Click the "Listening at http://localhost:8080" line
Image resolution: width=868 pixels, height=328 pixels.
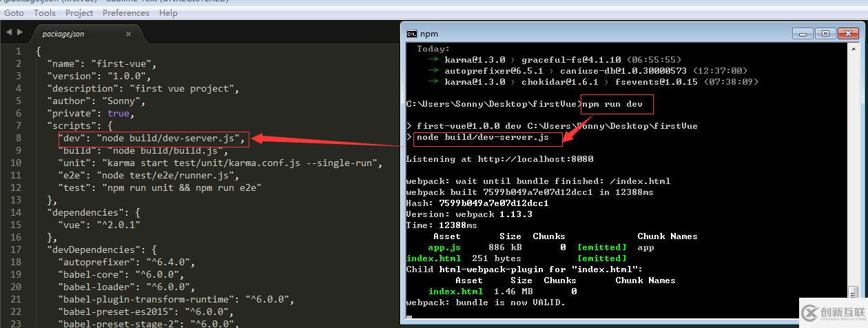point(499,159)
